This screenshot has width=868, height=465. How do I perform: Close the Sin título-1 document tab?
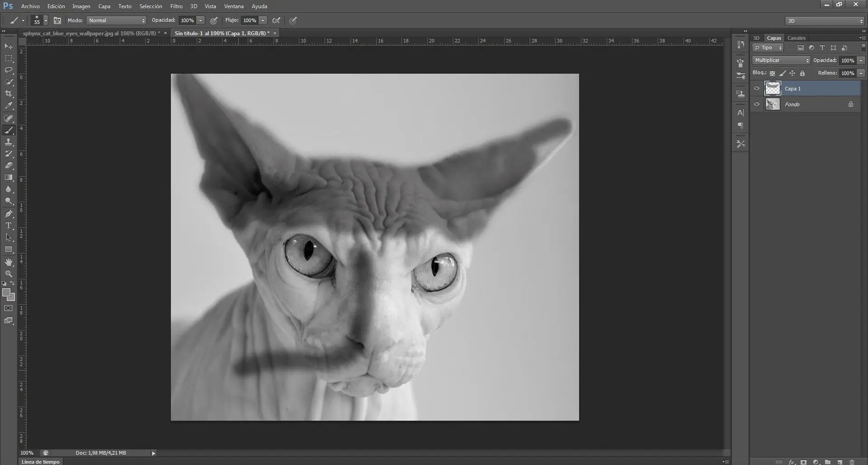click(275, 33)
